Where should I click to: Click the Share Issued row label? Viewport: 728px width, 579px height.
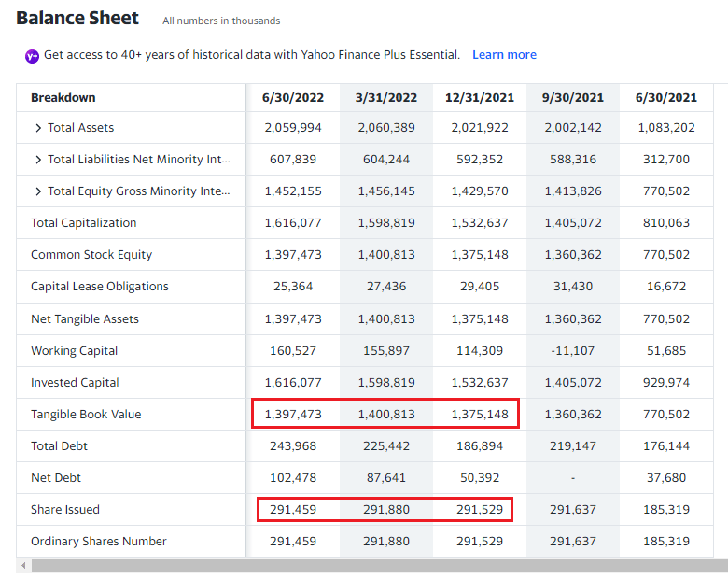[x=65, y=510]
